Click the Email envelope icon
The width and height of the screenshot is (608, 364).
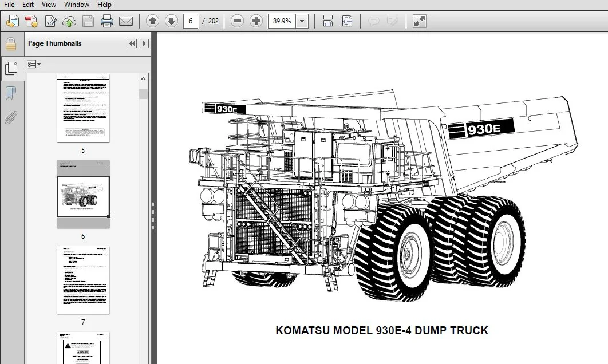[125, 21]
